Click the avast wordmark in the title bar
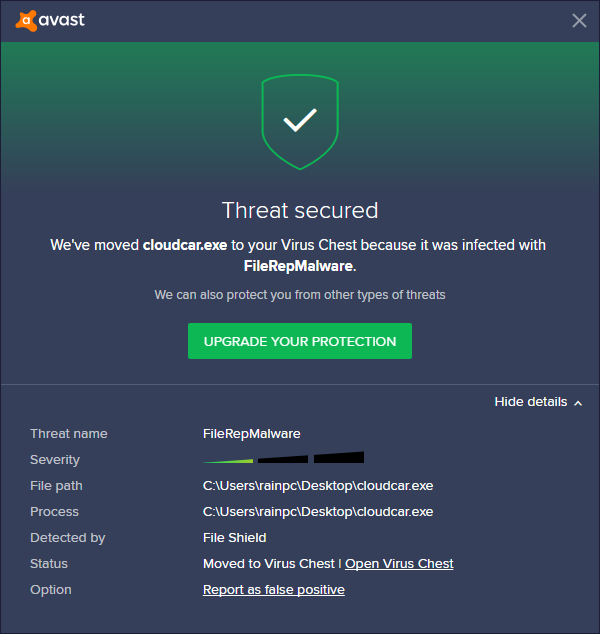 coord(61,20)
